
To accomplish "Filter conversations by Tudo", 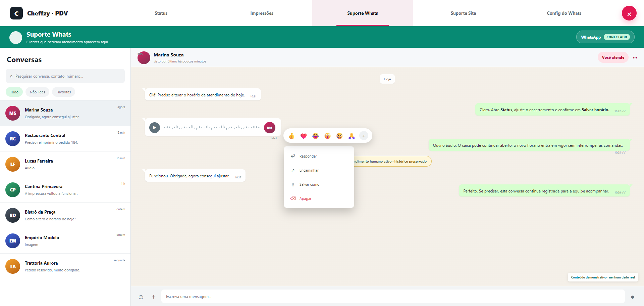I will [14, 92].
